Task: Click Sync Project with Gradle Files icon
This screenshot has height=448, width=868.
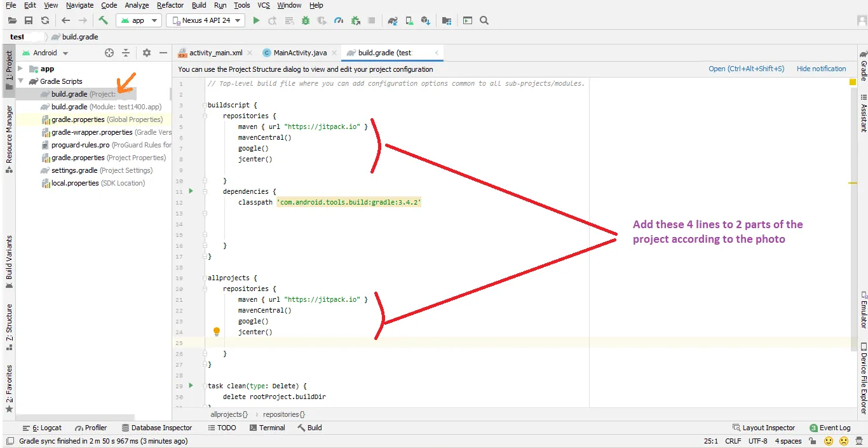Action: [x=393, y=20]
